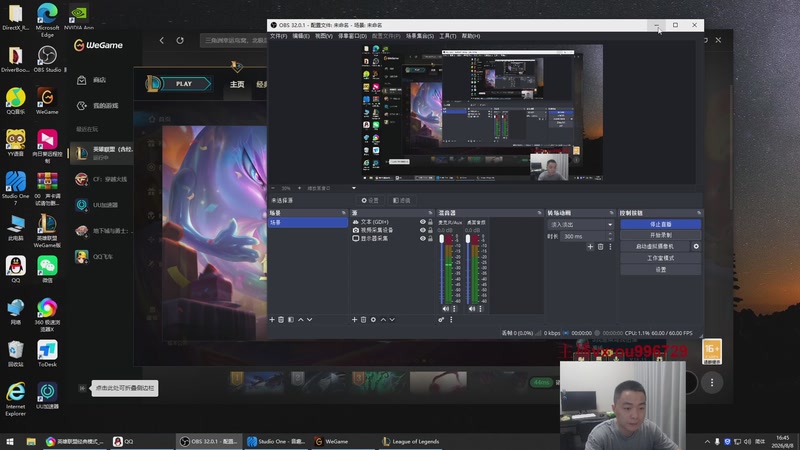Open Settings button in the Controls panel
The width and height of the screenshot is (800, 450).
[660, 269]
